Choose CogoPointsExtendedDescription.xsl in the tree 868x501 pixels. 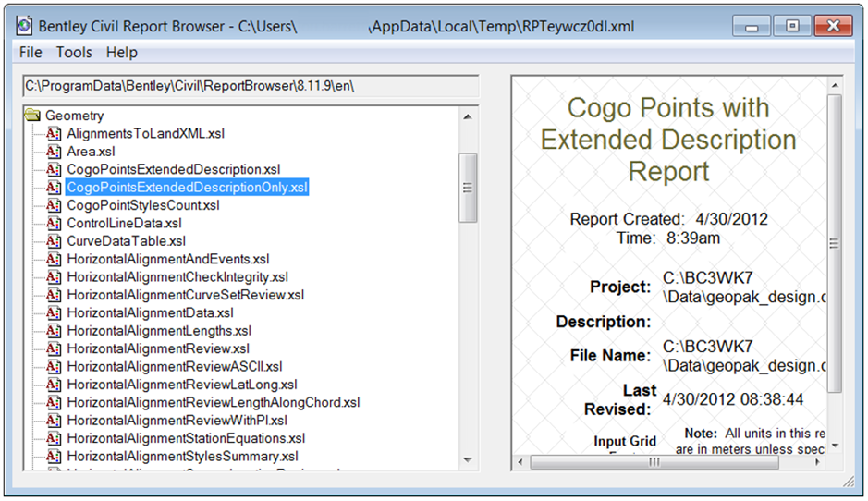point(173,169)
